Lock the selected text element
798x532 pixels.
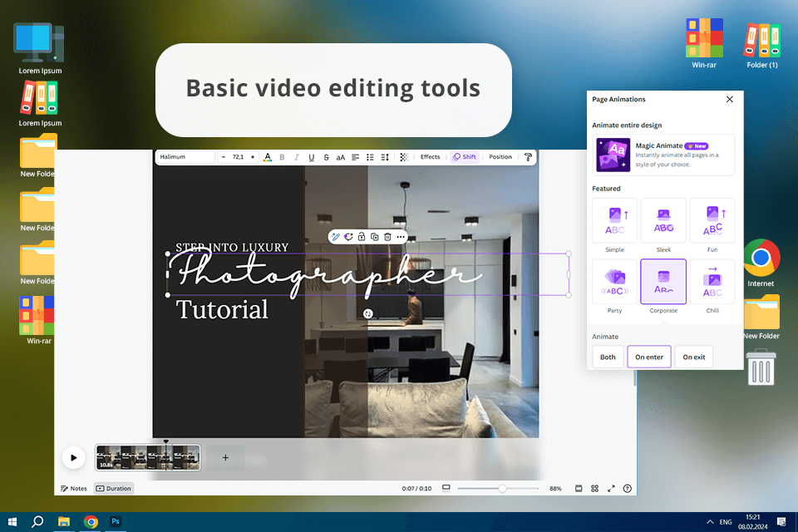point(362,237)
